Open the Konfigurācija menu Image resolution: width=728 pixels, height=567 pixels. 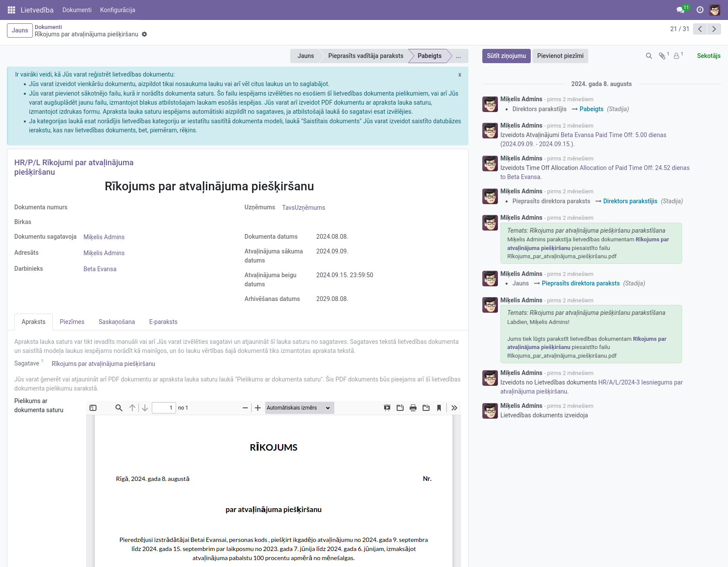pyautogui.click(x=118, y=10)
